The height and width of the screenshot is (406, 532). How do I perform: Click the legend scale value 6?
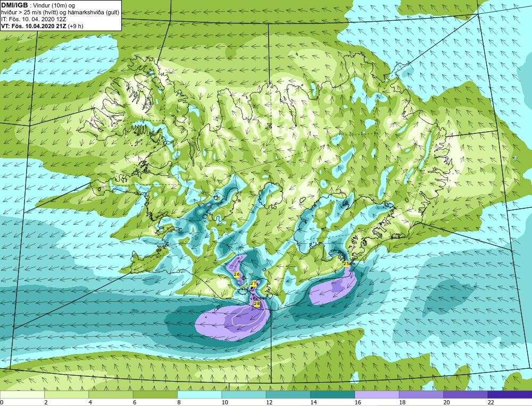pos(135,403)
